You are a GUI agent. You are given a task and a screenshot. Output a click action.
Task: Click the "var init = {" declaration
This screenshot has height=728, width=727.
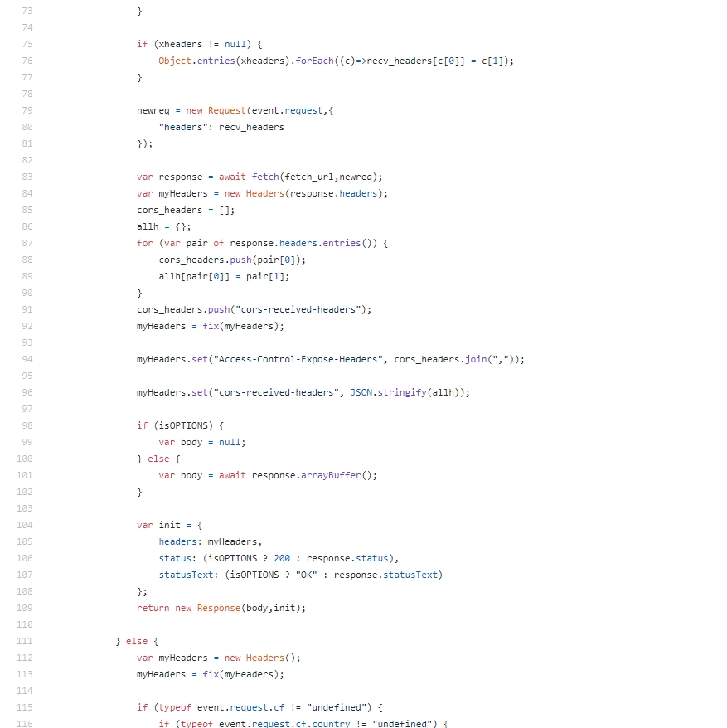[169, 525]
